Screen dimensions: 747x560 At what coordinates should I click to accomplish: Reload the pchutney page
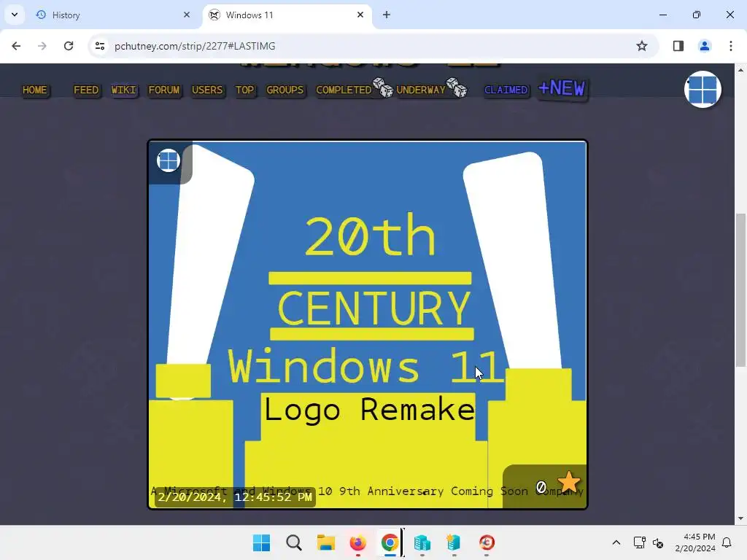pos(69,46)
